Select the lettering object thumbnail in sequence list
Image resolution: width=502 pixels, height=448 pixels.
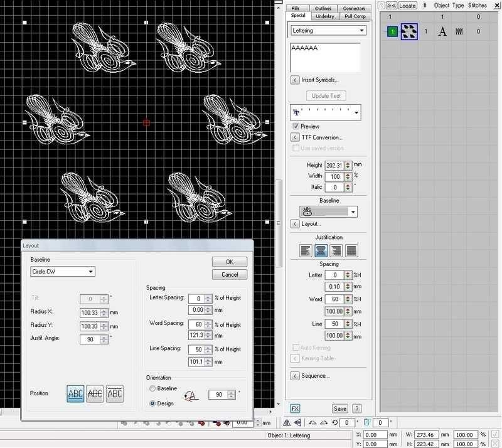pos(409,31)
